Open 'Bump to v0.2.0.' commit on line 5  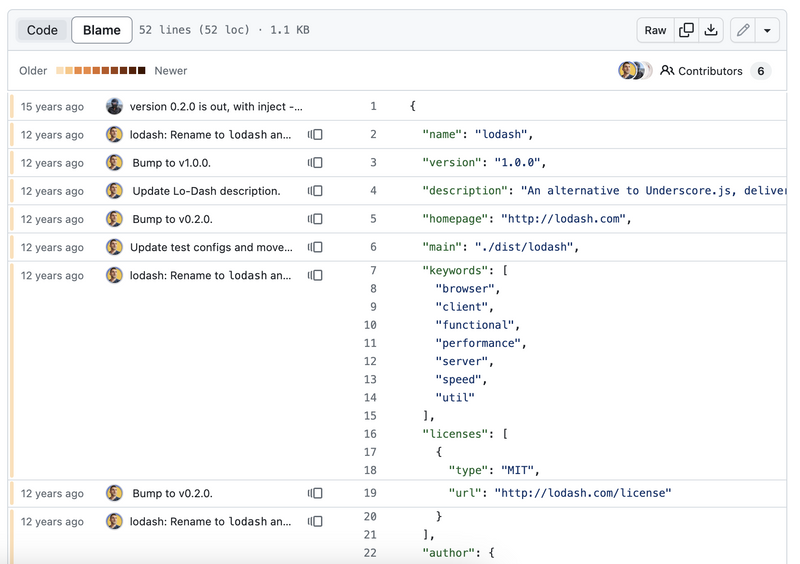pos(172,219)
